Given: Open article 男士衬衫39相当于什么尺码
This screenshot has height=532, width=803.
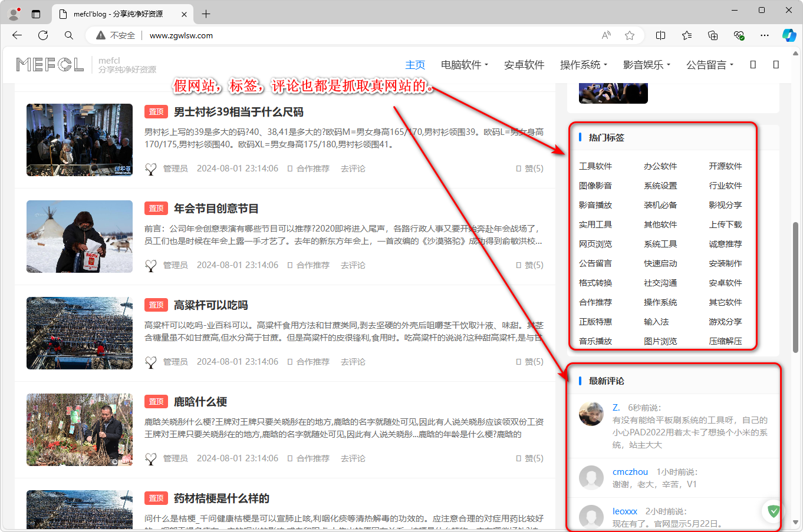Looking at the screenshot, I should click(239, 112).
